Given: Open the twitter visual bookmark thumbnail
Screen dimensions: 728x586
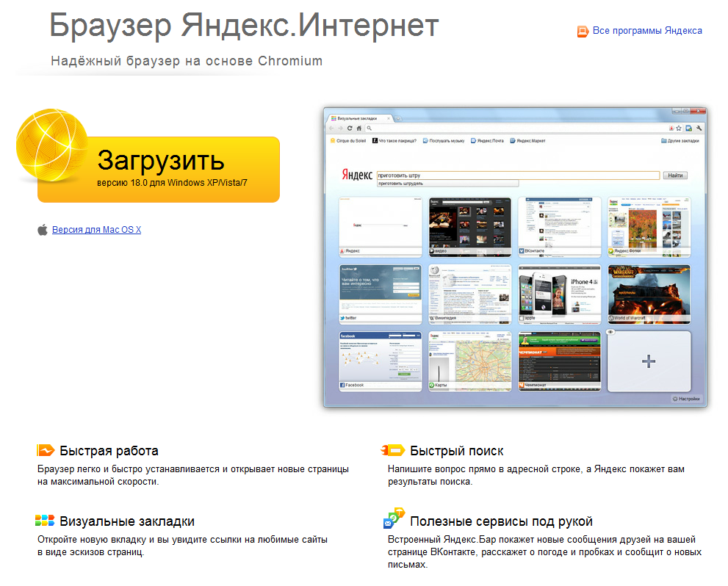Looking at the screenshot, I should 381,294.
